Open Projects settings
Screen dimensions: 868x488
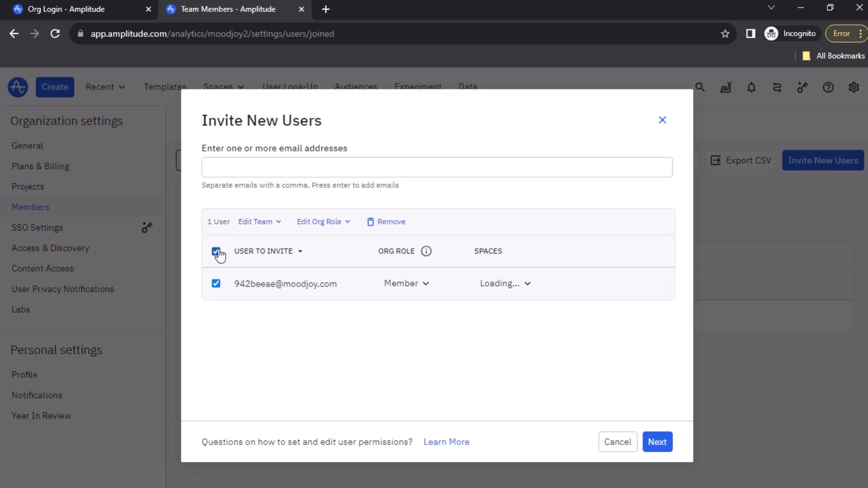(x=28, y=187)
